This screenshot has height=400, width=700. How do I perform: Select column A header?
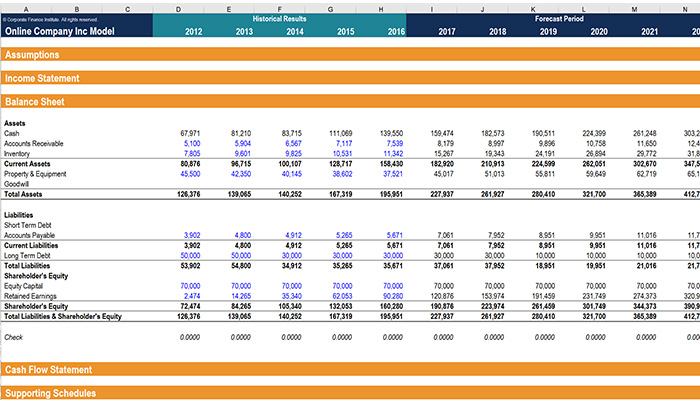point(26,9)
